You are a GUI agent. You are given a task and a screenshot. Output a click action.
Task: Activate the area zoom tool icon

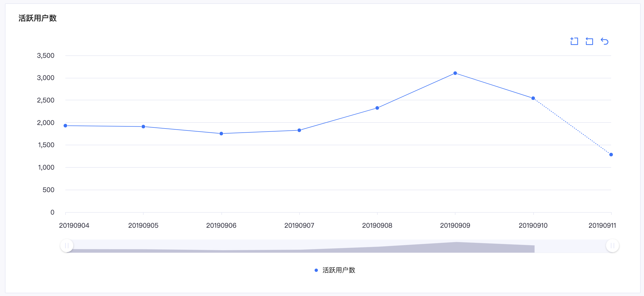pos(574,41)
